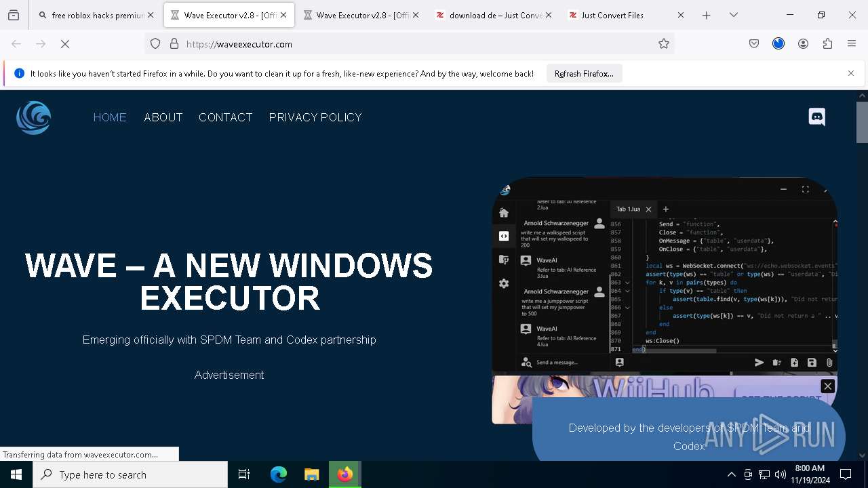This screenshot has width=868, height=488.
Task: Open the ABOUT page link
Action: point(163,117)
